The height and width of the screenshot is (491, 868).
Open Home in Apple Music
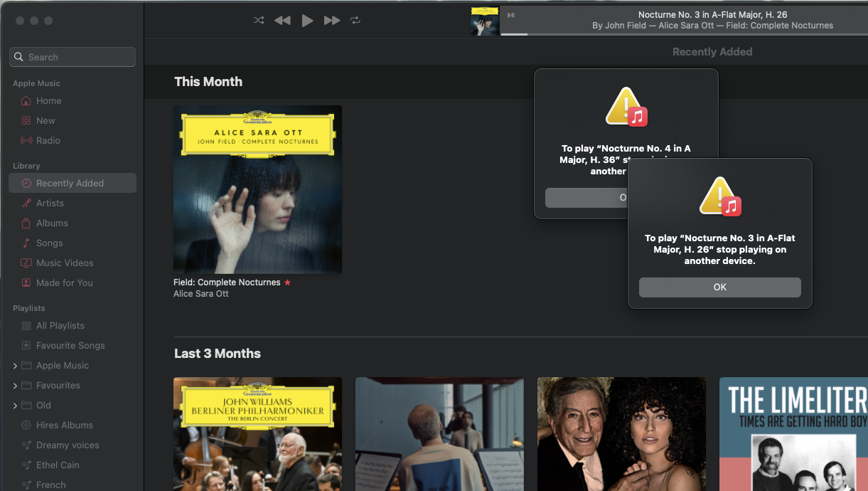(73, 101)
